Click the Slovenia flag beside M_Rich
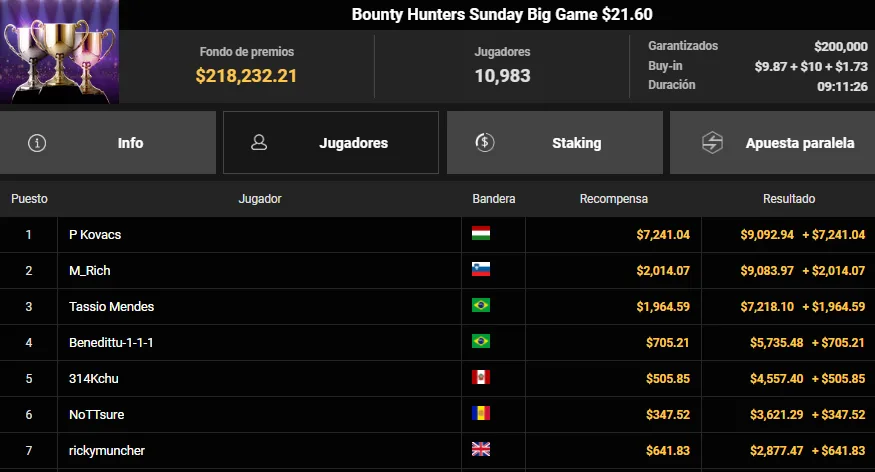 (480, 269)
